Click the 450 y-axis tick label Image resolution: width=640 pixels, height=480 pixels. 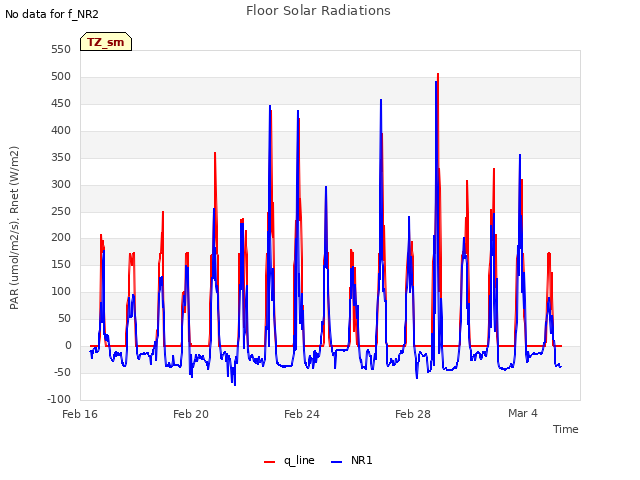click(x=61, y=104)
